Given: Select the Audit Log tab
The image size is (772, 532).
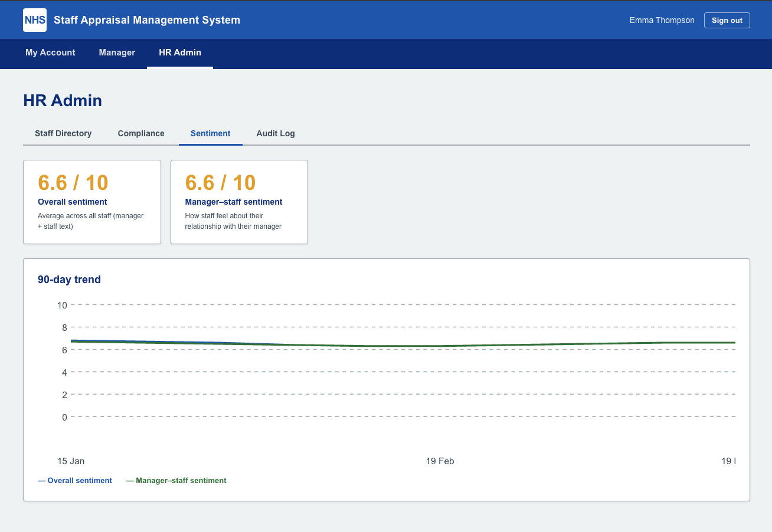Looking at the screenshot, I should tap(275, 133).
